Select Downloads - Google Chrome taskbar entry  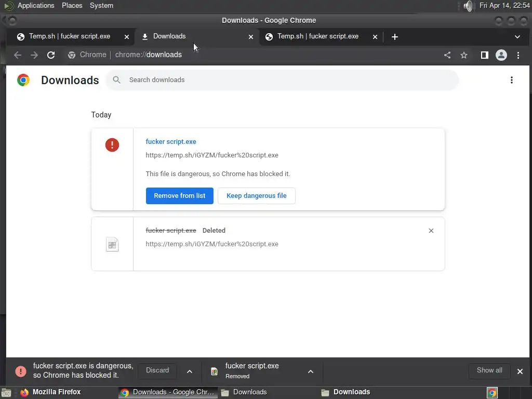tap(169, 392)
